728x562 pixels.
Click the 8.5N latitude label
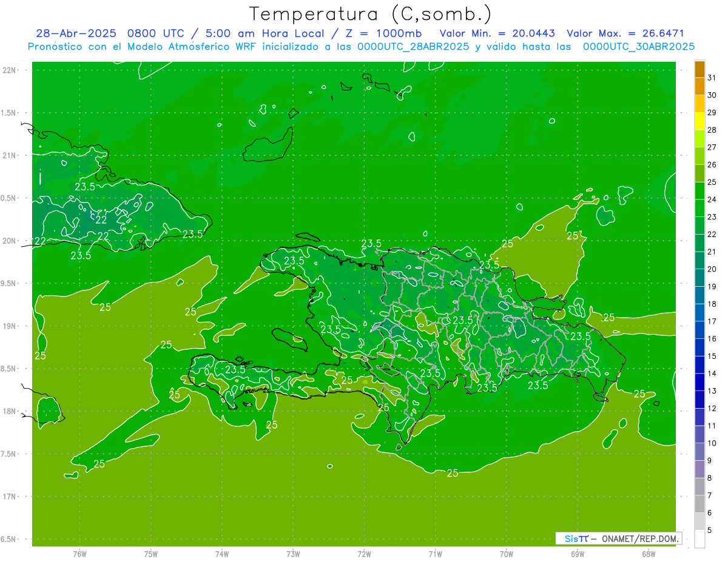click(x=9, y=369)
